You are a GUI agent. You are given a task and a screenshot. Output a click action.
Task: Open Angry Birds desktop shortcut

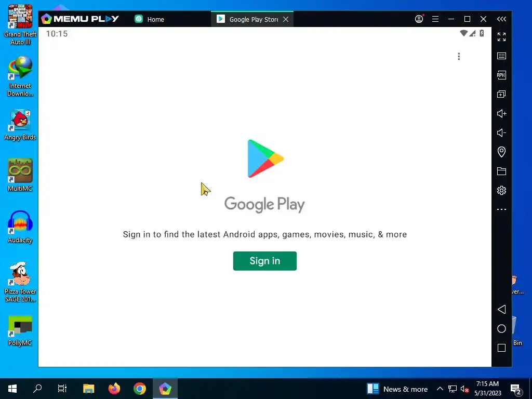point(20,125)
